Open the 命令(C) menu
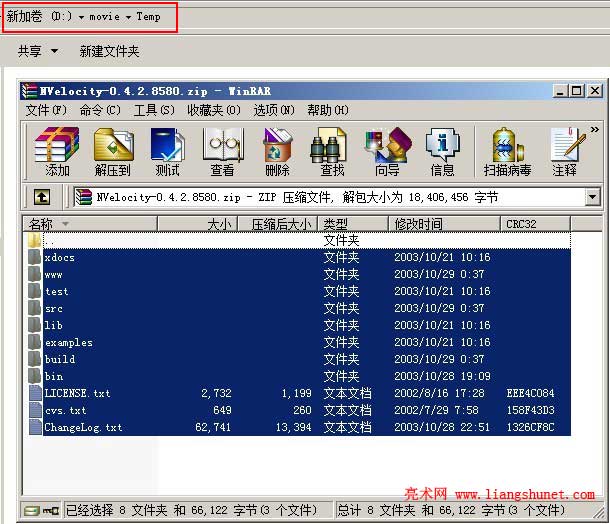 click(100, 110)
